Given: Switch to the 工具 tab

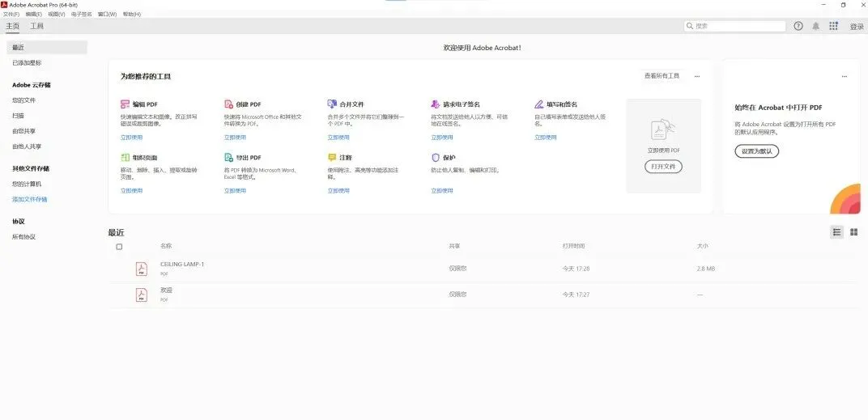Looking at the screenshot, I should tap(36, 26).
